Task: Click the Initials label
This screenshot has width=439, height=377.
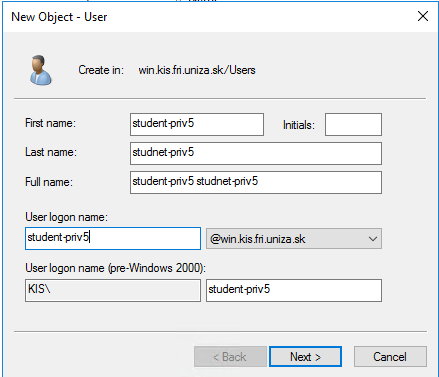Action: [299, 125]
